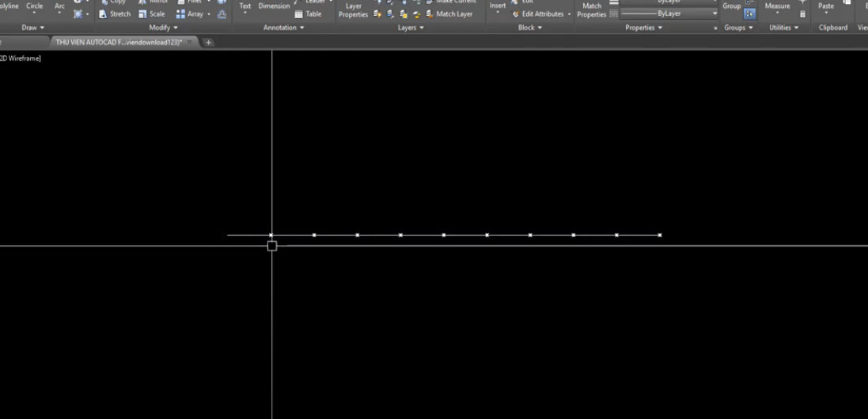This screenshot has height=419, width=868.
Task: Toggle group selection on/off button
Action: pyautogui.click(x=749, y=13)
